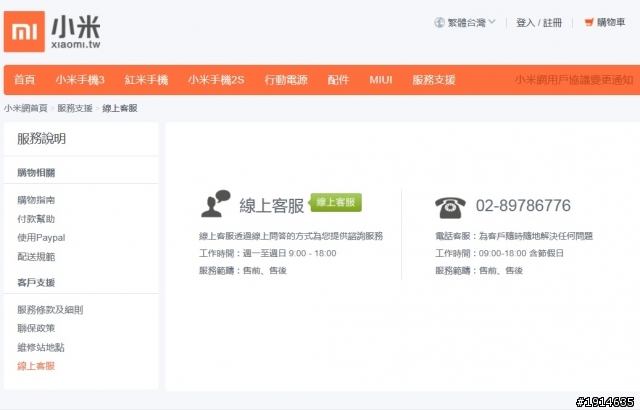Open 配送規範 in the sidebar
The height and width of the screenshot is (410, 640).
(36, 257)
